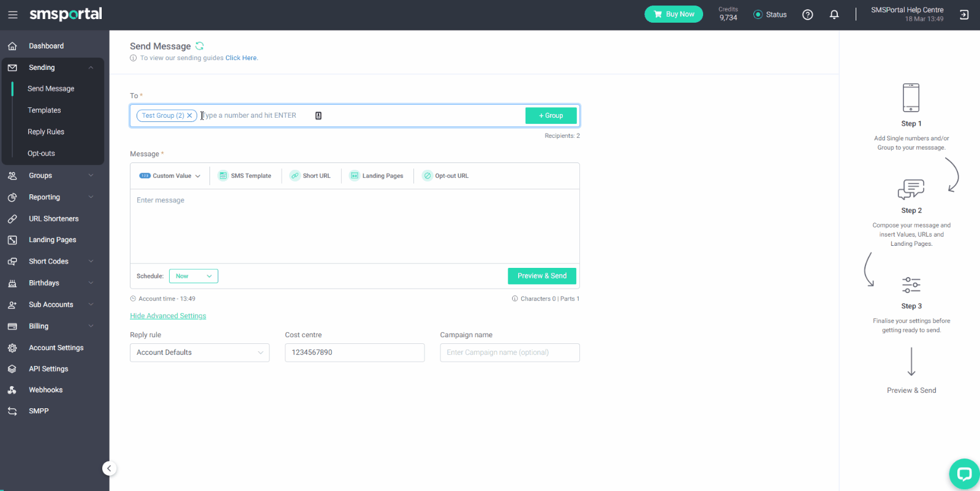Insert an Opt-out URL

coord(446,176)
